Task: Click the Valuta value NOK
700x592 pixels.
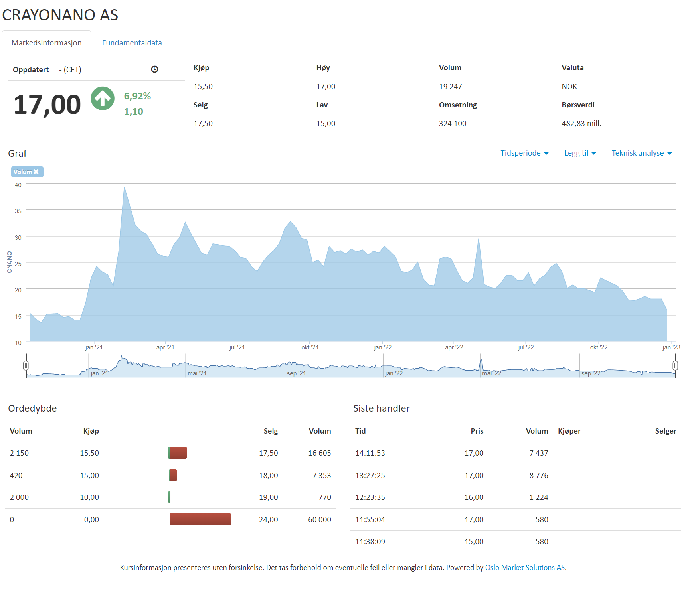Action: 569,87
